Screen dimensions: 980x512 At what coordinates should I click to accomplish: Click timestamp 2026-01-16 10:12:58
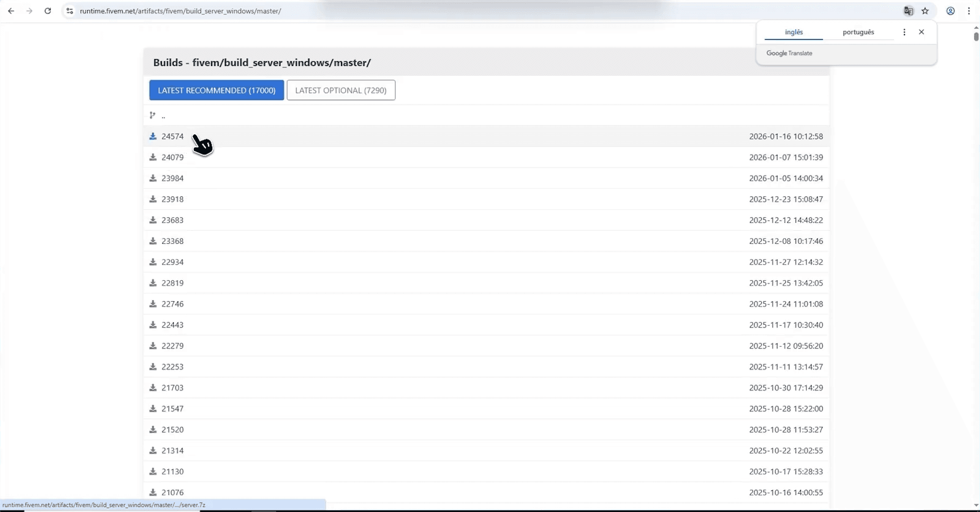(786, 137)
